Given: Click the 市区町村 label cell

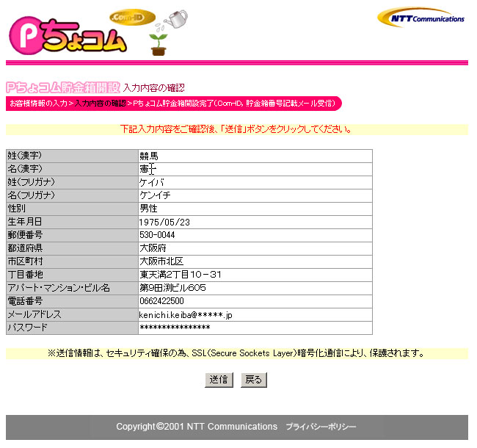Looking at the screenshot, I should pyautogui.click(x=72, y=262).
